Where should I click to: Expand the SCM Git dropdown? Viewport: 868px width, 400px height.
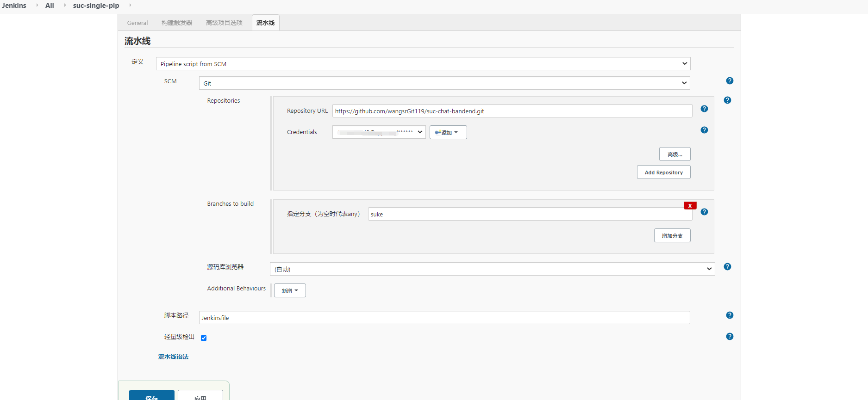pyautogui.click(x=444, y=83)
